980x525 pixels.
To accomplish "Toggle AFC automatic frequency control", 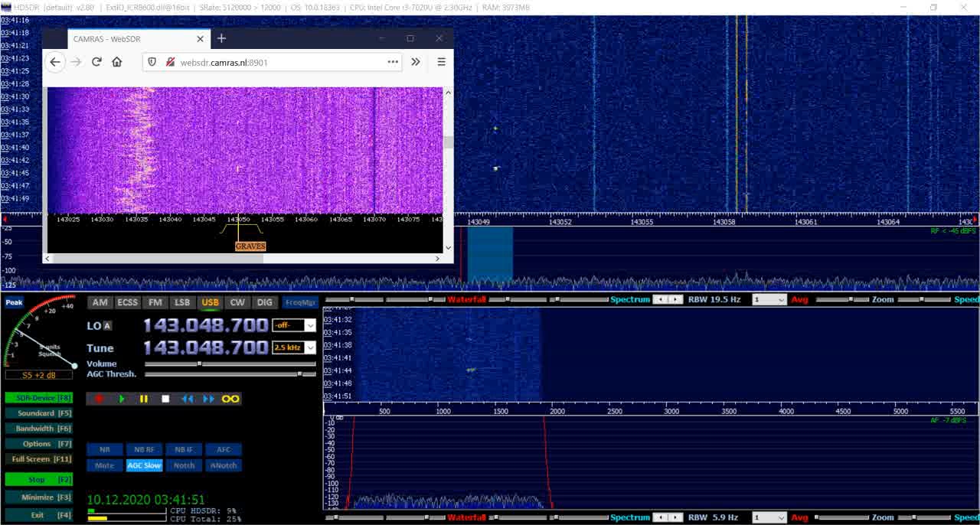I will (224, 450).
